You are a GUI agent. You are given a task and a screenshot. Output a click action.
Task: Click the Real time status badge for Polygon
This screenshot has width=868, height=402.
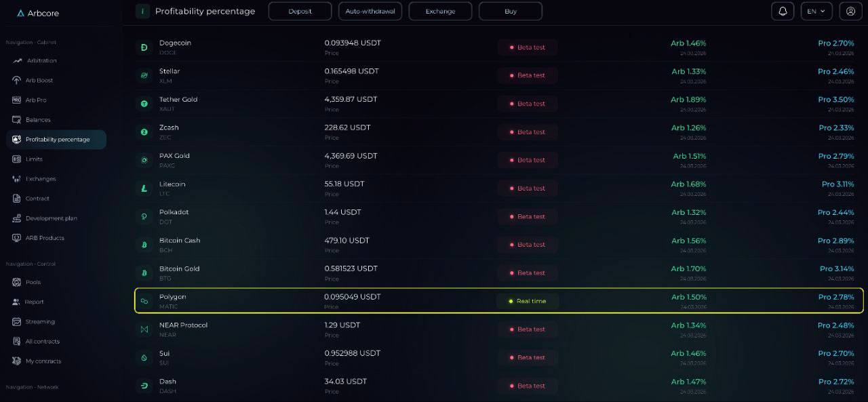tap(528, 301)
